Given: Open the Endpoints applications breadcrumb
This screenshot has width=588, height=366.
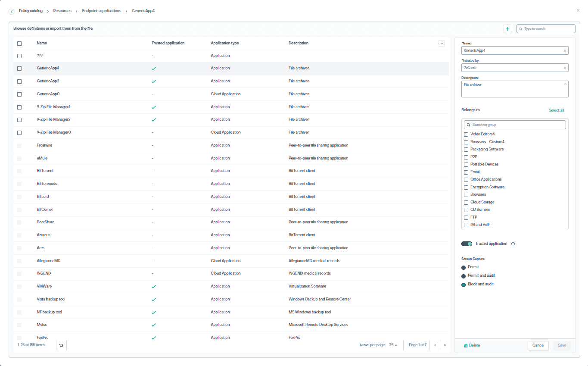Looking at the screenshot, I should point(101,11).
